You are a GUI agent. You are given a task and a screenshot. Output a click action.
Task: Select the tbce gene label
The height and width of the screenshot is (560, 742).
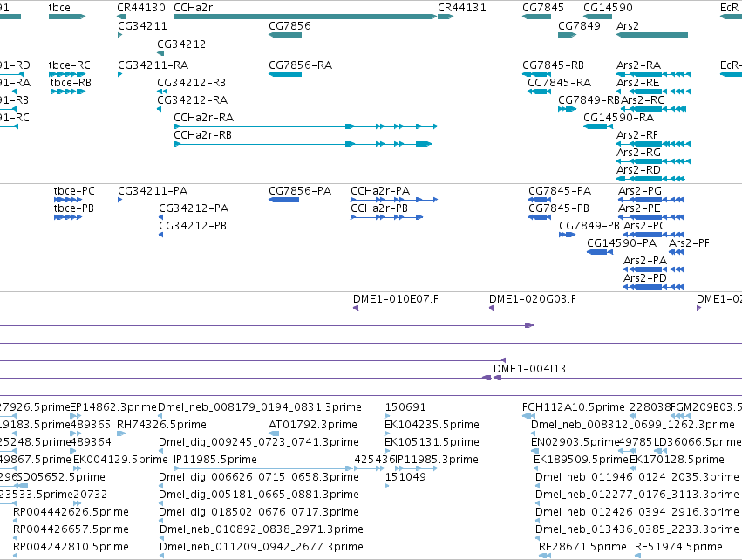pos(59,8)
